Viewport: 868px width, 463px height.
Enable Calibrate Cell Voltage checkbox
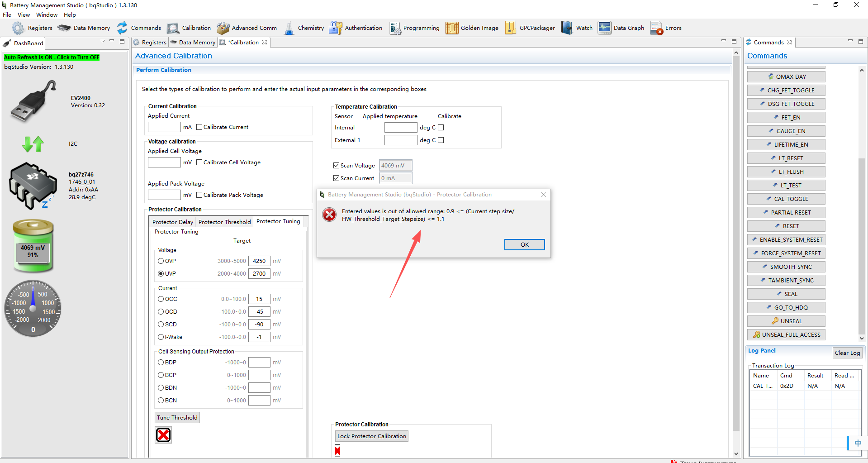tap(199, 162)
